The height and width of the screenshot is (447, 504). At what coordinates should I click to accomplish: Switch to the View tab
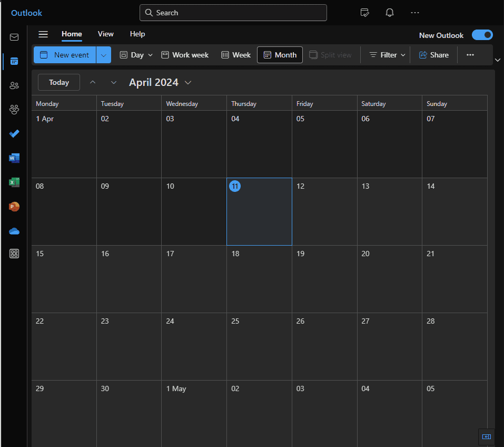(105, 34)
